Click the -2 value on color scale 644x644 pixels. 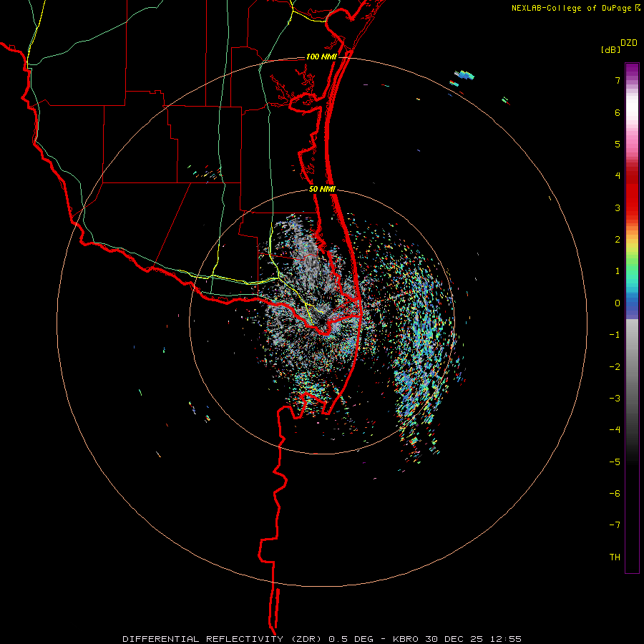click(615, 367)
